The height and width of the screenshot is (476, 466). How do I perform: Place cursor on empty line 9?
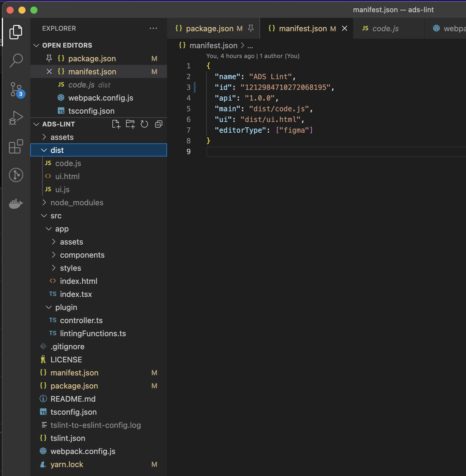click(x=336, y=152)
